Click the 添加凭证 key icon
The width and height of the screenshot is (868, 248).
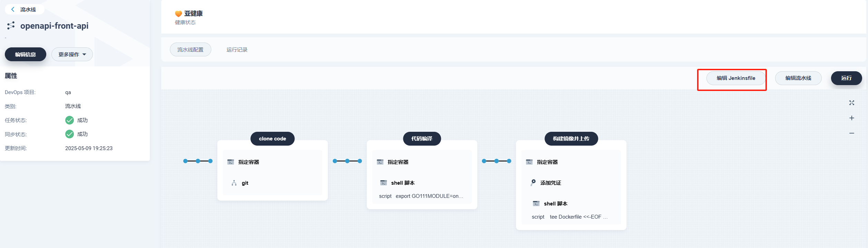pos(533,183)
